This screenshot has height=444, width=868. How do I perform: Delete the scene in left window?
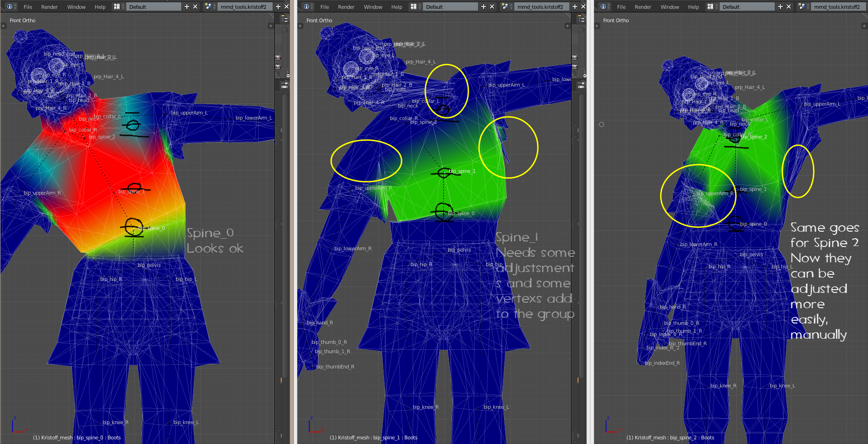(287, 6)
